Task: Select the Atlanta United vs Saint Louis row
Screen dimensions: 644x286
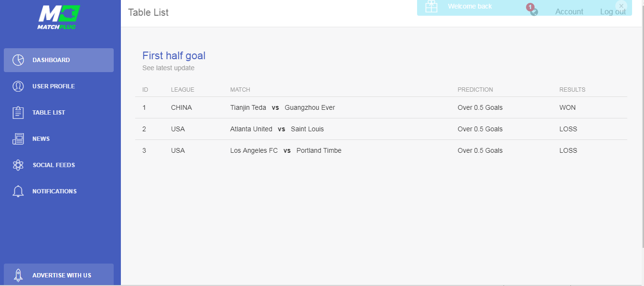Action: pos(381,129)
